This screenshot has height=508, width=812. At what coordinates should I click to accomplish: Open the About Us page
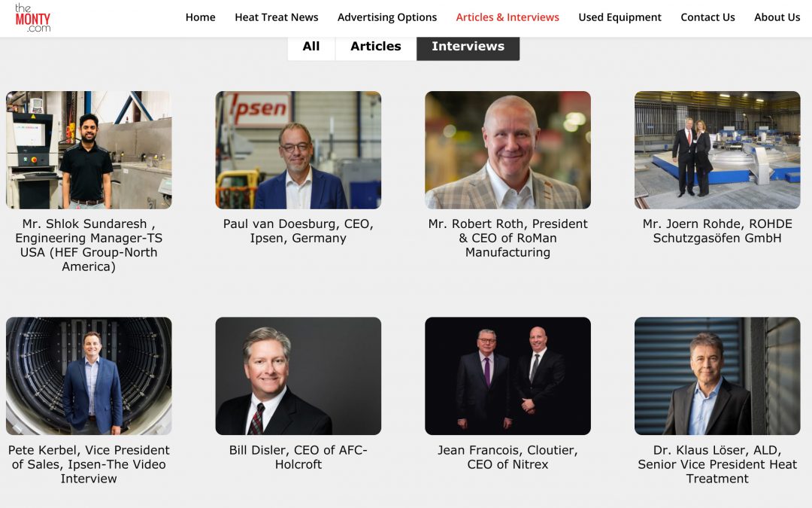[777, 17]
